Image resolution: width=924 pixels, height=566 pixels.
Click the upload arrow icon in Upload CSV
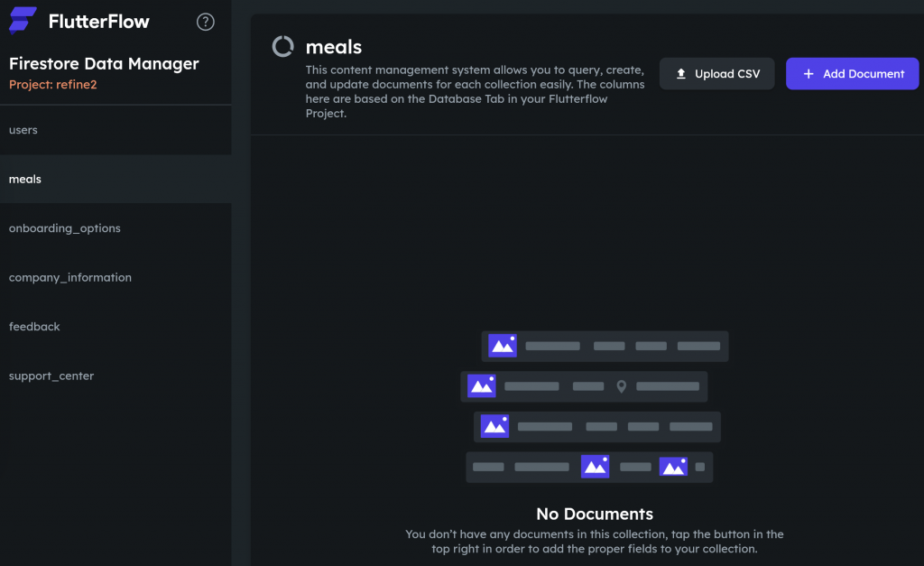(x=681, y=74)
